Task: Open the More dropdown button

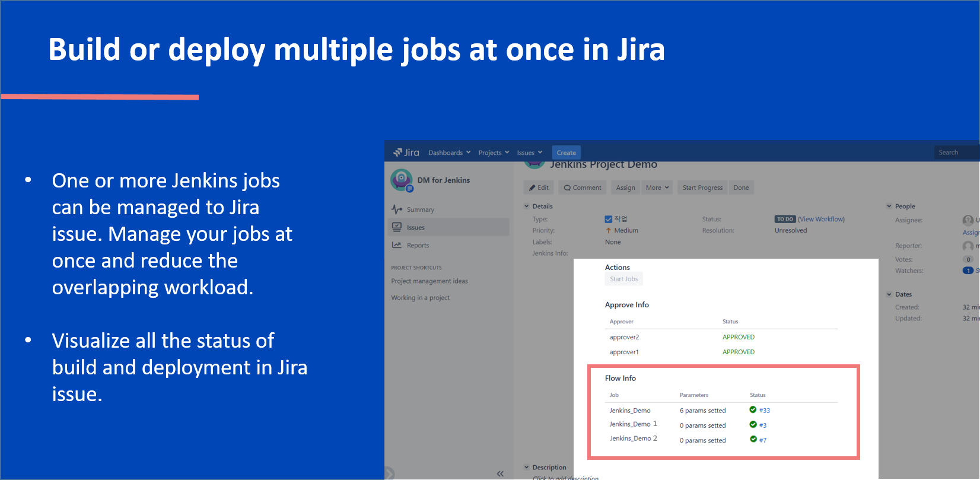Action: pos(657,187)
